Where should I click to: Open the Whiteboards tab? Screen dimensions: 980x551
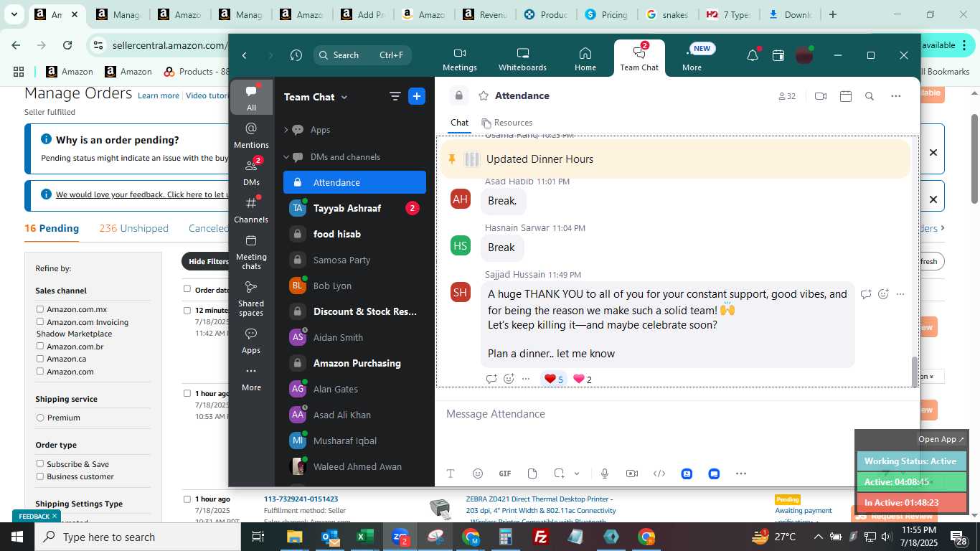coord(522,60)
